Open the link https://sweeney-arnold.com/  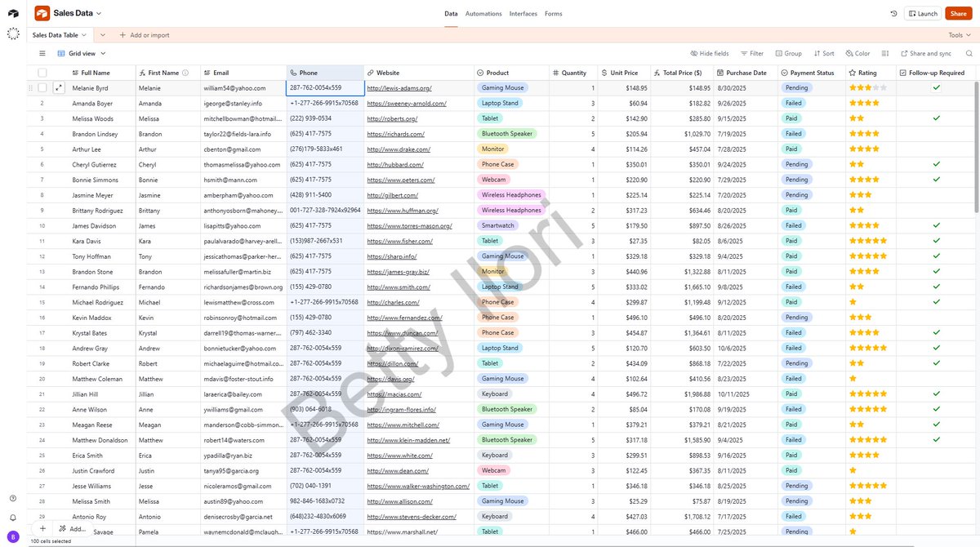(407, 104)
